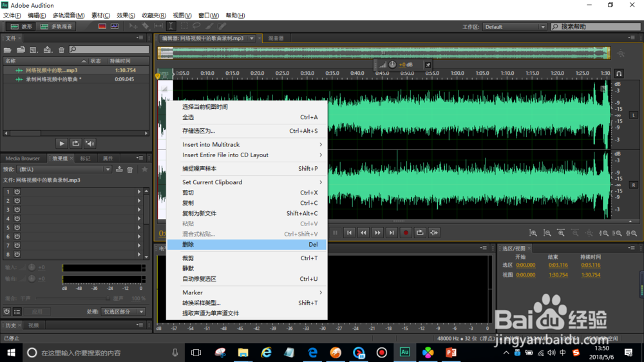This screenshot has height=362, width=644.
Task: Click the fast forward transport button
Action: 377,233
